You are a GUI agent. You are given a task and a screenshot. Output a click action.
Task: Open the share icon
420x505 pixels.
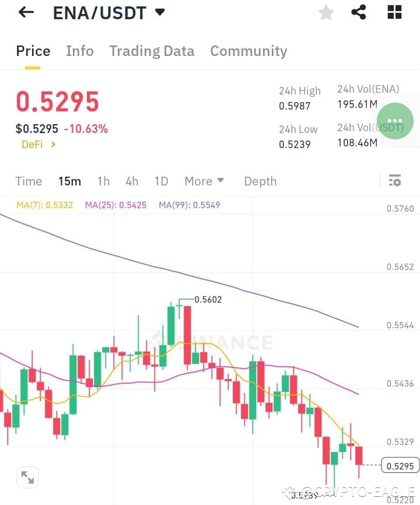pyautogui.click(x=359, y=12)
